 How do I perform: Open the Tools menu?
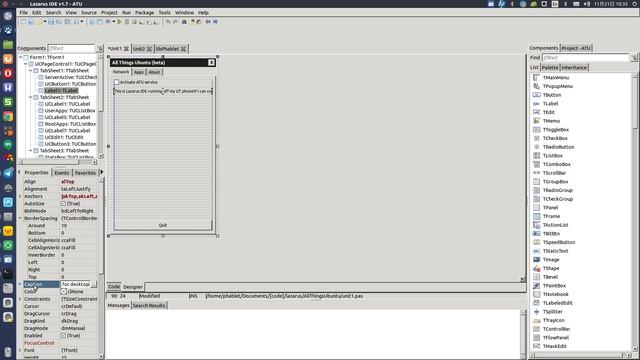click(x=164, y=13)
